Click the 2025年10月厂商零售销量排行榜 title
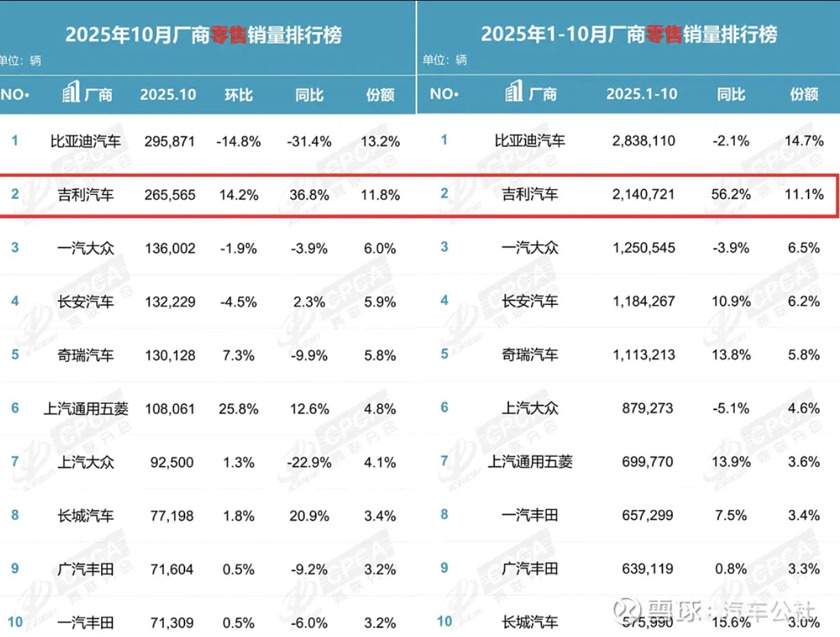 pyautogui.click(x=204, y=35)
